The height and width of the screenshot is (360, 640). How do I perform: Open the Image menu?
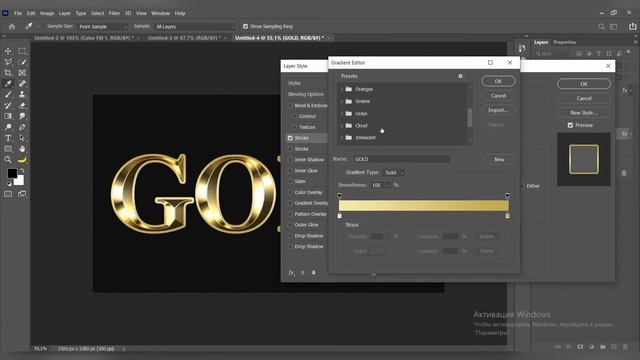tap(47, 13)
